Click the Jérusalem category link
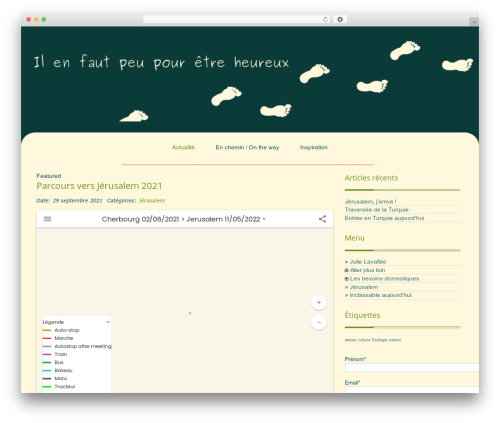Viewport: 500px width, 423px height. coord(152,200)
